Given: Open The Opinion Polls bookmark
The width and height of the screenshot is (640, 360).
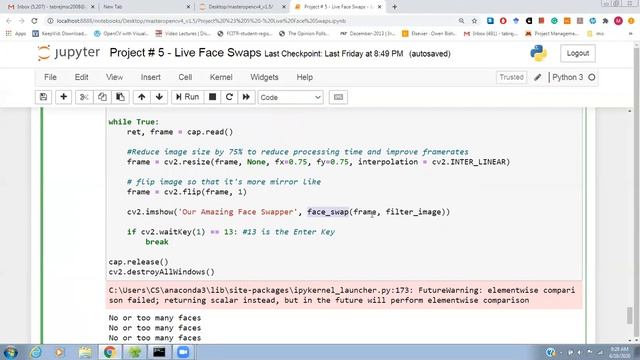Looking at the screenshot, I should [304, 34].
